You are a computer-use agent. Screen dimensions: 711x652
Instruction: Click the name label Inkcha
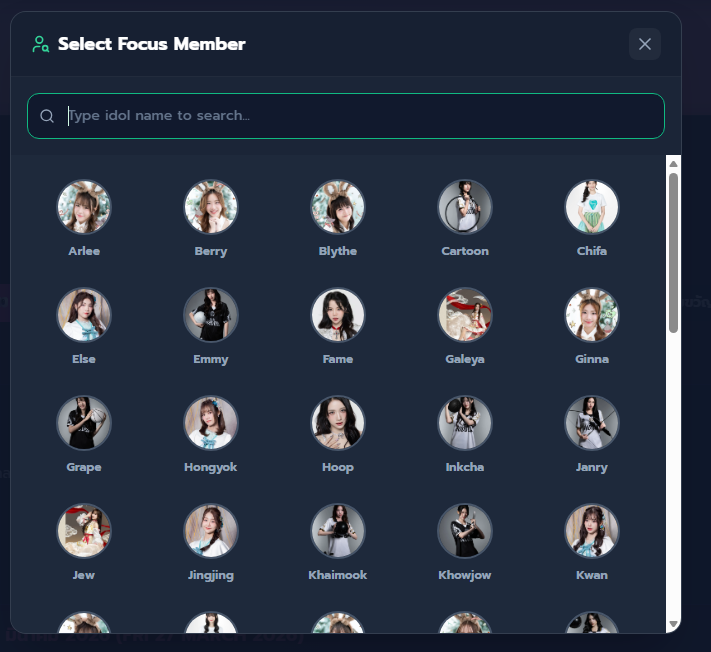coord(465,467)
